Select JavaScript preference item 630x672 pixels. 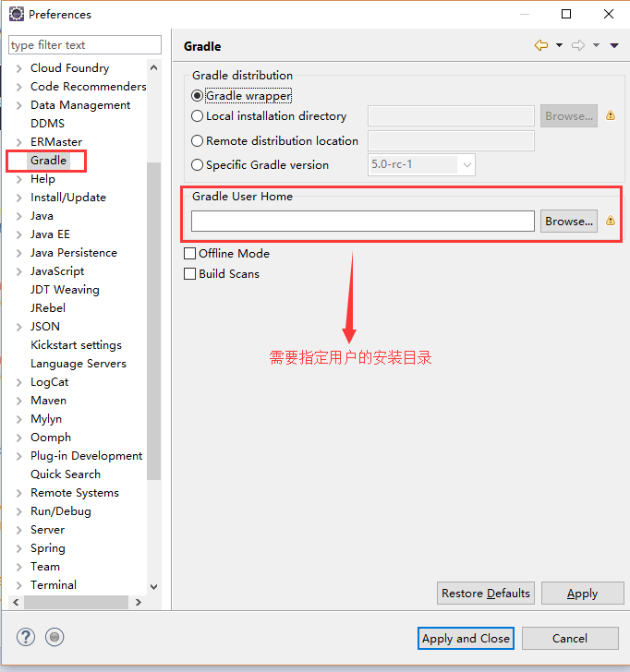[57, 271]
